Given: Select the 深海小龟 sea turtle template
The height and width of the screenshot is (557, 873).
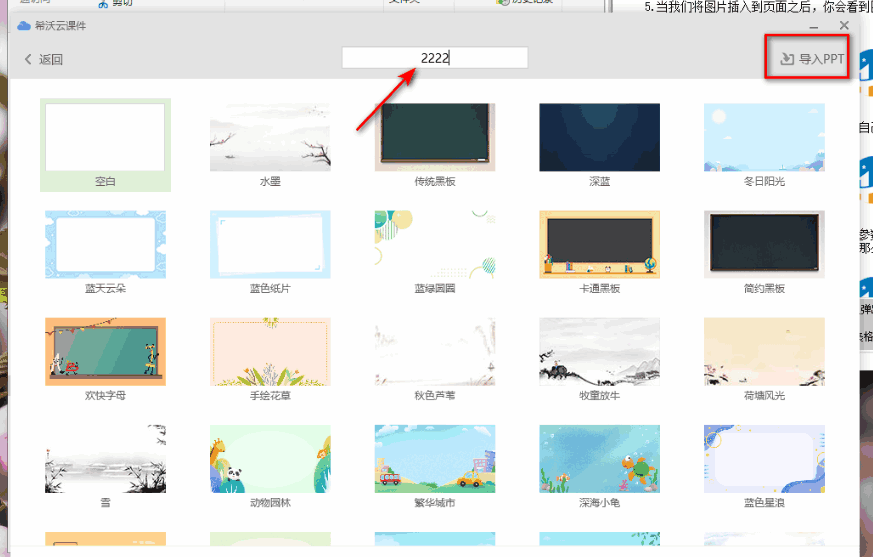Looking at the screenshot, I should tap(599, 459).
